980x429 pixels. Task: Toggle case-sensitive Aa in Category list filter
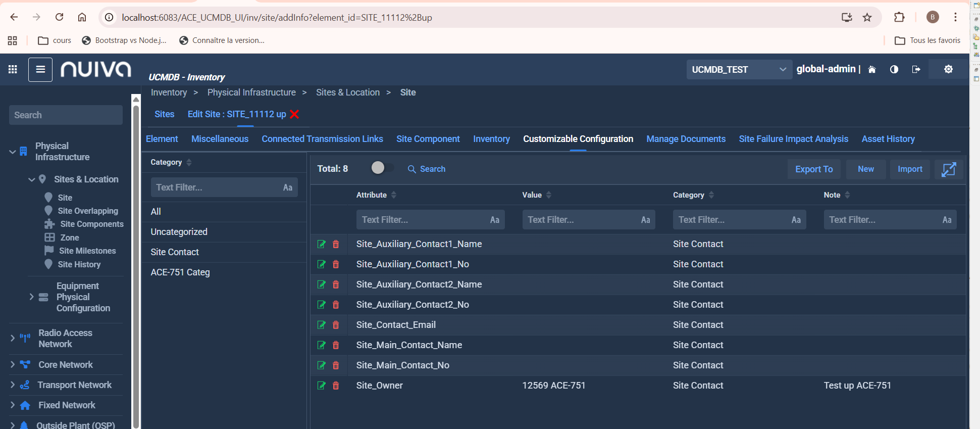[287, 187]
